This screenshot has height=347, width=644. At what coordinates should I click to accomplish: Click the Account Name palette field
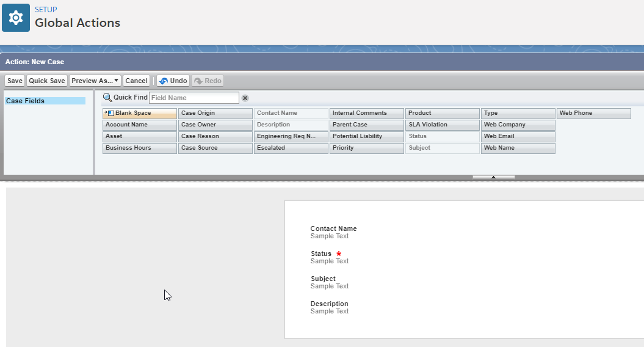coord(140,125)
